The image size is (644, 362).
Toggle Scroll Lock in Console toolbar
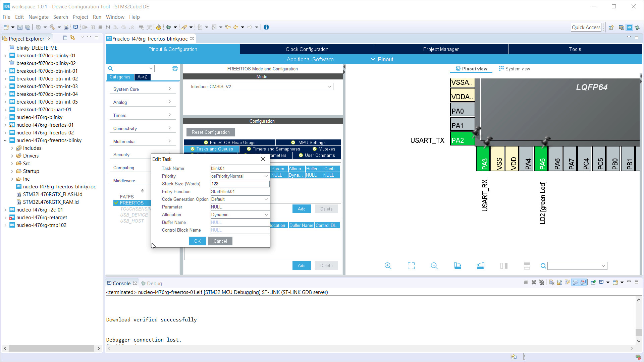[559, 282]
